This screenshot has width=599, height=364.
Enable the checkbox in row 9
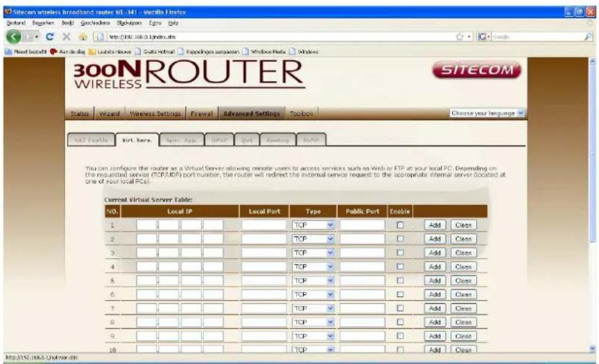(x=400, y=336)
